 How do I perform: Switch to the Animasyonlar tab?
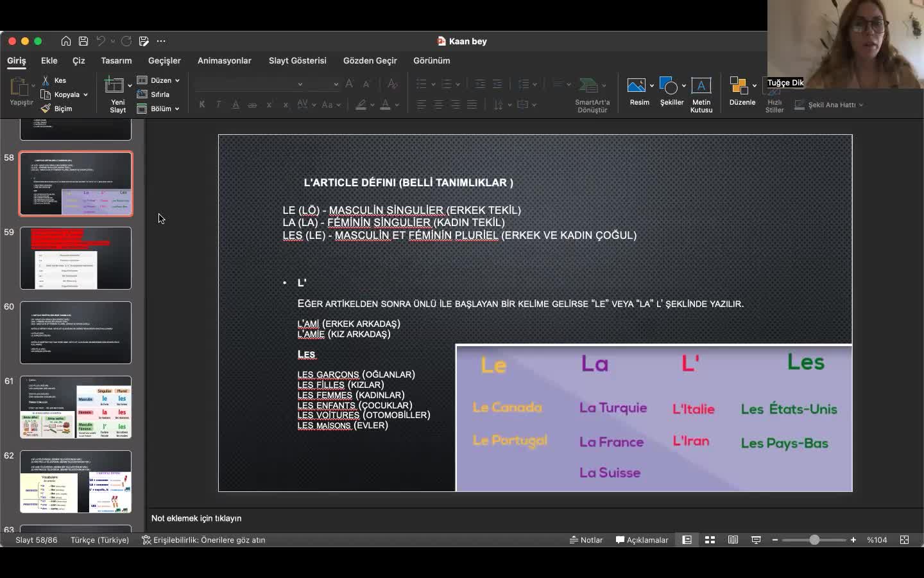click(225, 60)
